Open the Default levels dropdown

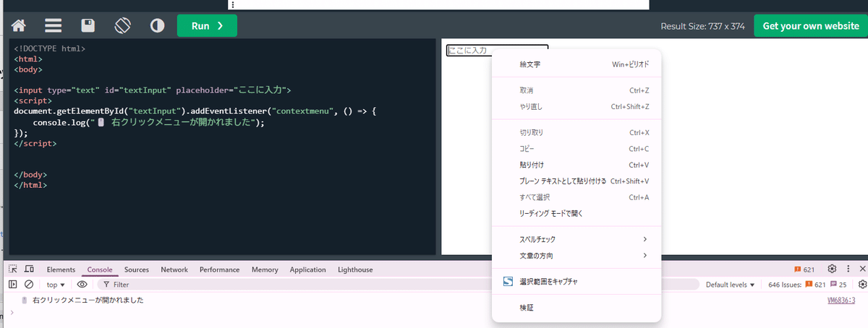click(731, 285)
